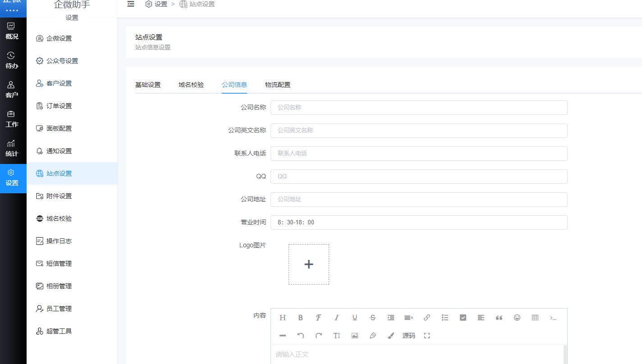The width and height of the screenshot is (642, 364).
Task: Open 订单设置 in settings menu
Action: [72, 106]
